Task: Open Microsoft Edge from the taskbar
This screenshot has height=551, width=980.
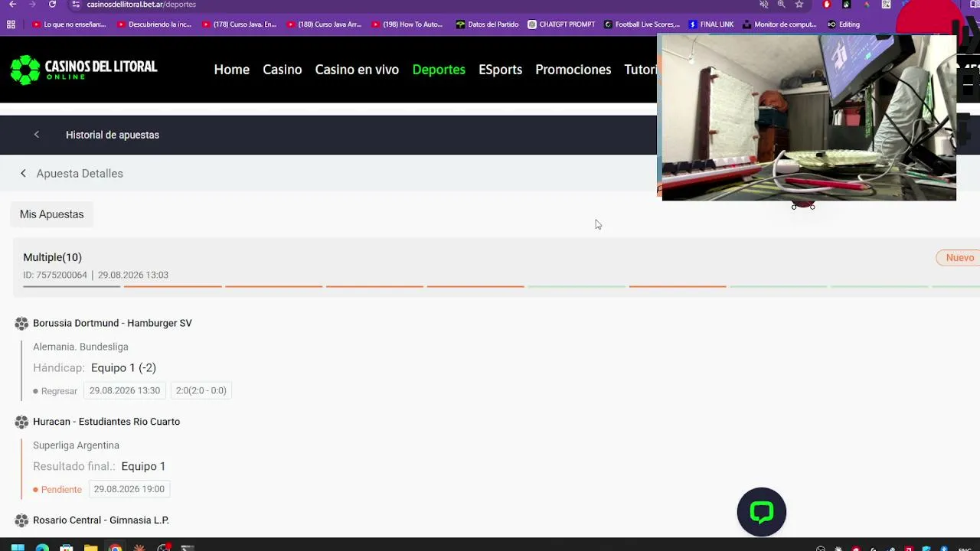Action: [42, 548]
